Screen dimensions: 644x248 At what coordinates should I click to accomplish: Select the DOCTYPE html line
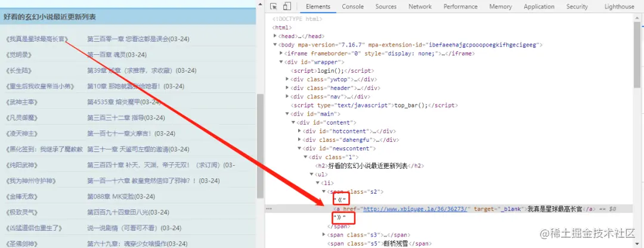pos(298,19)
